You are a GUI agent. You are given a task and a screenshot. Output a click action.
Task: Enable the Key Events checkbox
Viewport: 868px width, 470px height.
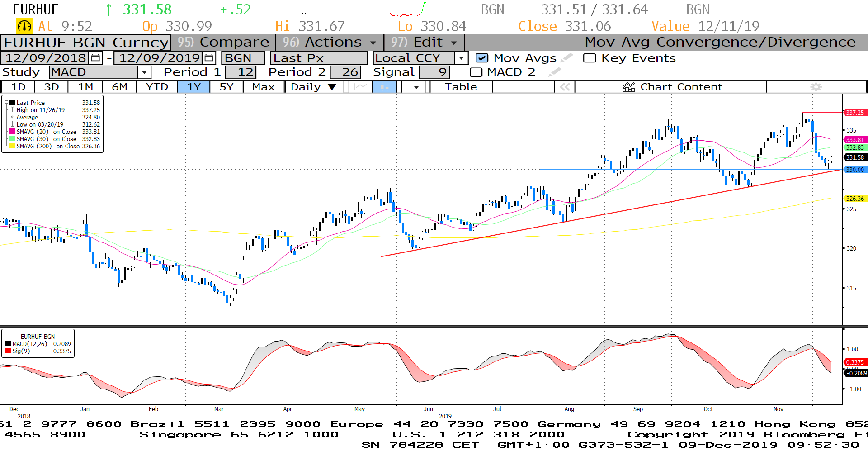[x=590, y=58]
